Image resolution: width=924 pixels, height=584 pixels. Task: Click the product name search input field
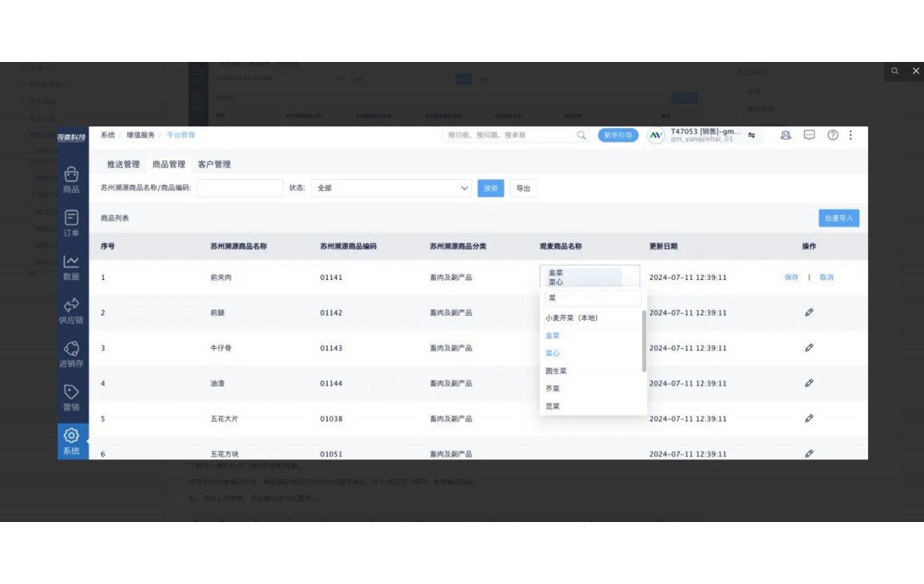[x=239, y=188]
